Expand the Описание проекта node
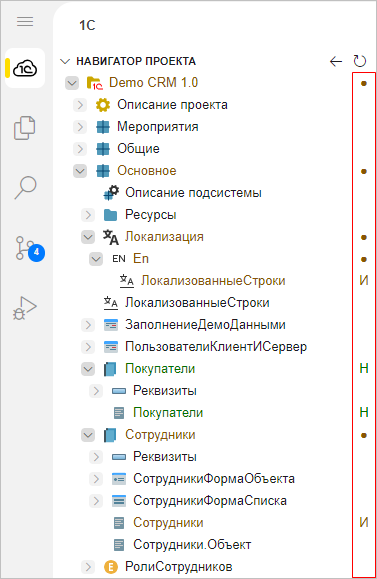The width and height of the screenshot is (377, 579). [80, 105]
